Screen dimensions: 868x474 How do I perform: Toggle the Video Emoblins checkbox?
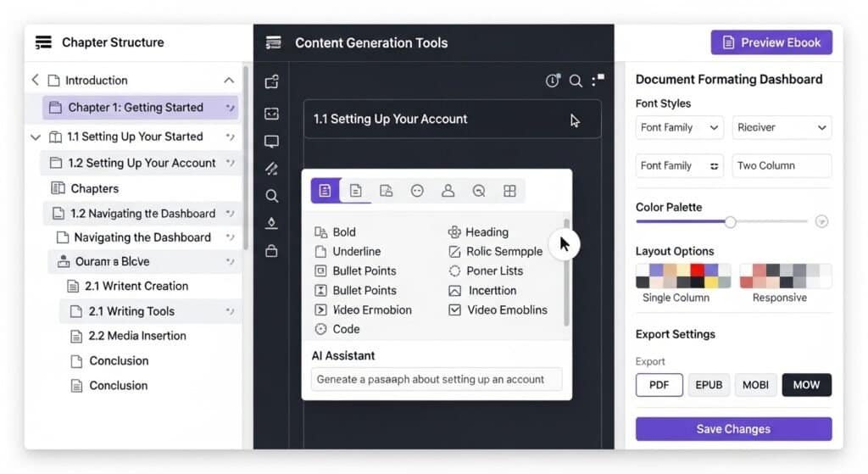[x=454, y=310]
